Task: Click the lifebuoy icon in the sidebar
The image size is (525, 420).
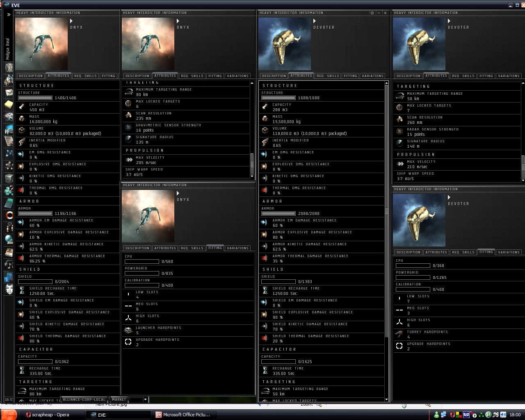Action: (9, 215)
